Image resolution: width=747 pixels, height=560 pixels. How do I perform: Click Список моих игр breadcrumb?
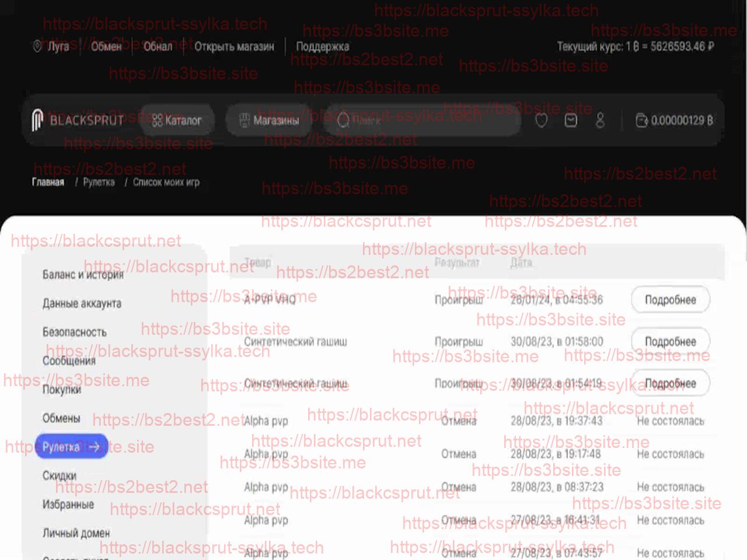[166, 182]
